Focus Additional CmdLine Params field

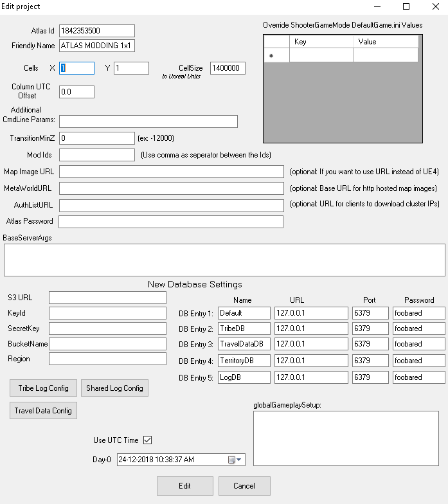tap(148, 122)
